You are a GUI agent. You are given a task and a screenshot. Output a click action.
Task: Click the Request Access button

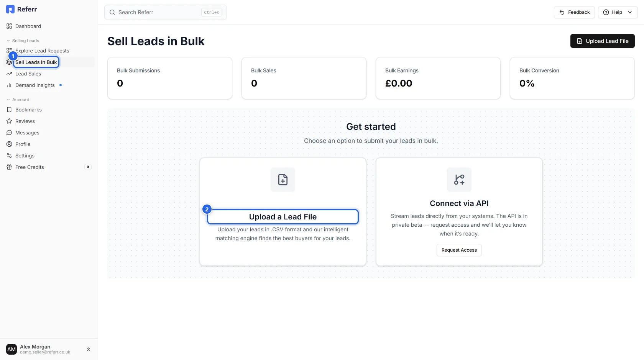(459, 250)
